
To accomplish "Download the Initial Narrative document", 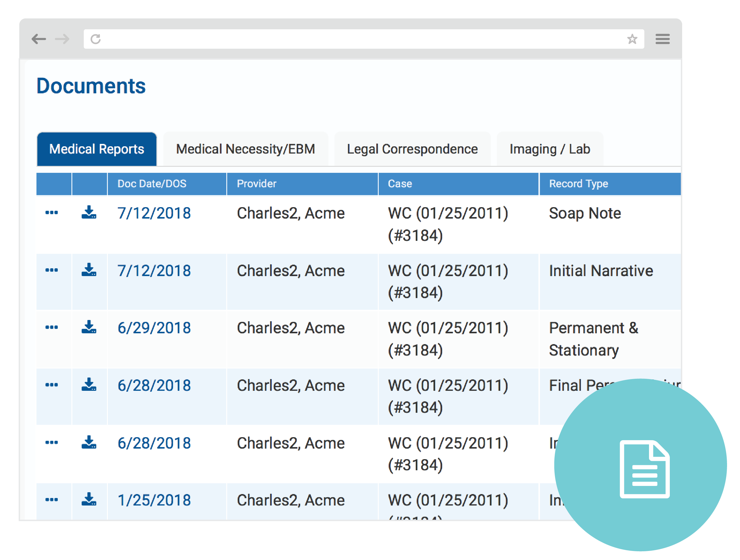I will click(89, 270).
